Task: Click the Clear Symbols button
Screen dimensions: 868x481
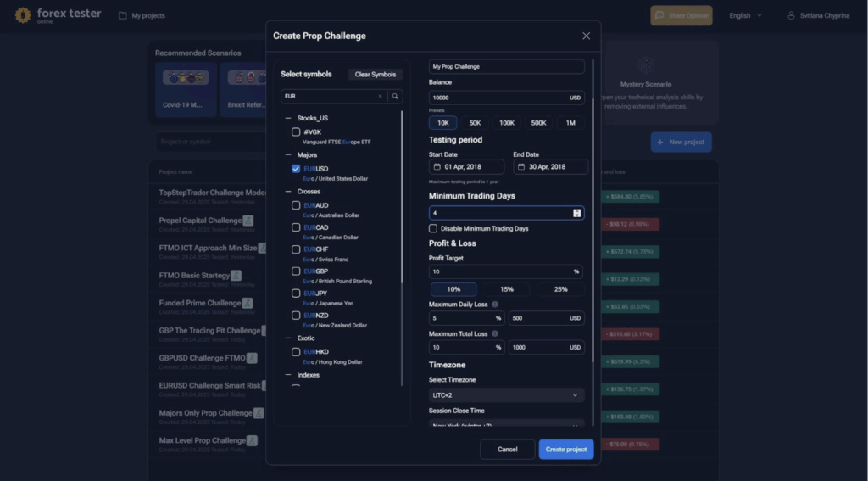Action: [376, 75]
